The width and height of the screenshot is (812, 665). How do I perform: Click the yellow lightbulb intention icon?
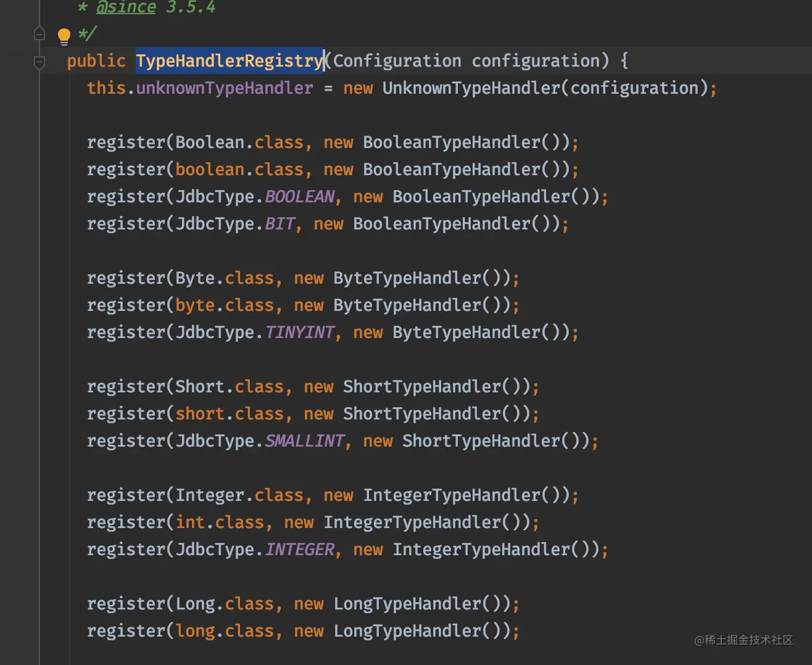point(64,36)
